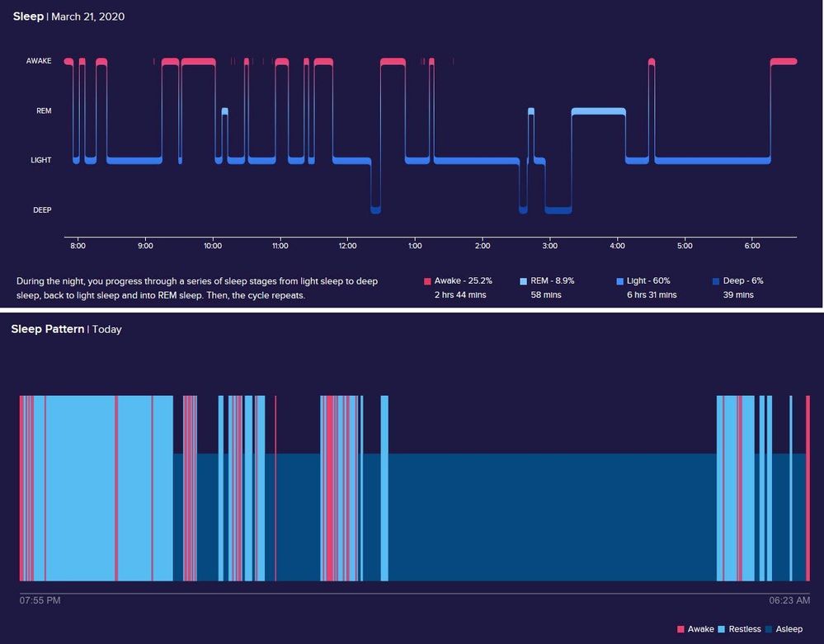824x644 pixels.
Task: Click the 'Sleep' chart title
Action: coord(28,16)
